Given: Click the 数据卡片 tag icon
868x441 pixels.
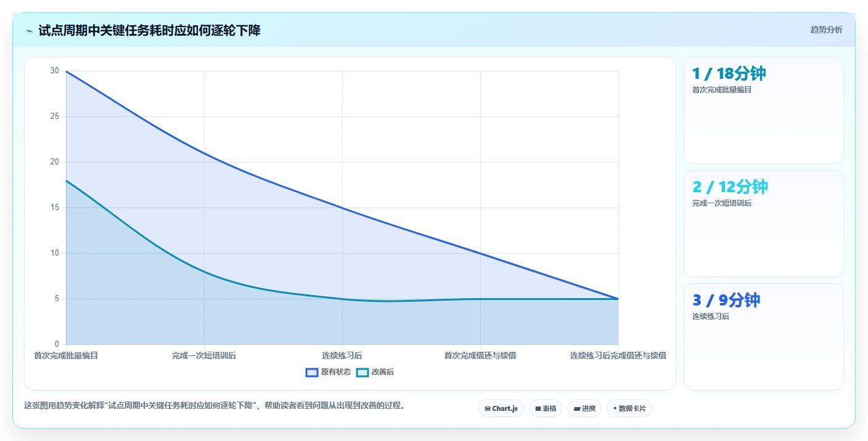Looking at the screenshot, I should [615, 408].
